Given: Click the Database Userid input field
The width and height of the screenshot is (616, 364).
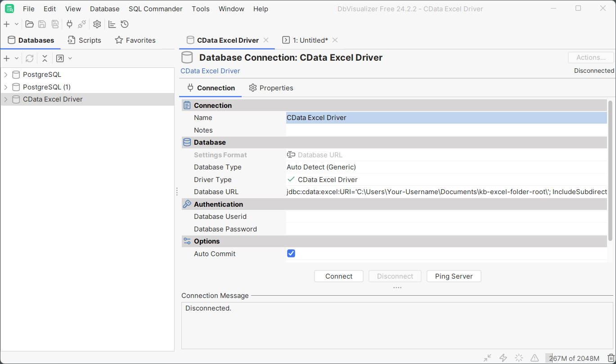Looking at the screenshot, I should click(446, 217).
